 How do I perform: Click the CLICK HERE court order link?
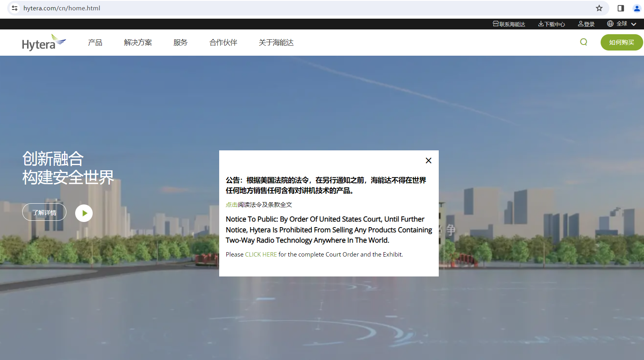[261, 255]
